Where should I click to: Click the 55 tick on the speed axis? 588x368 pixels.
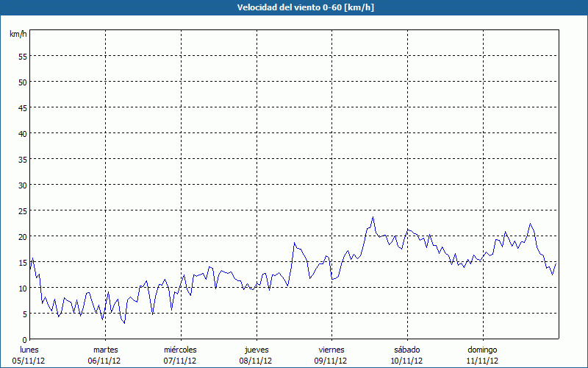click(22, 56)
